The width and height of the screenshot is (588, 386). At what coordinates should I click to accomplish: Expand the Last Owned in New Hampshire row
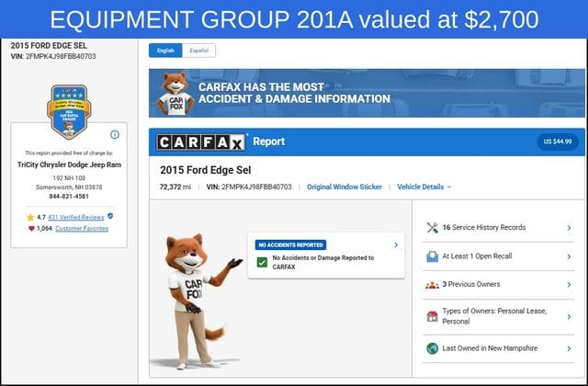[x=498, y=348]
